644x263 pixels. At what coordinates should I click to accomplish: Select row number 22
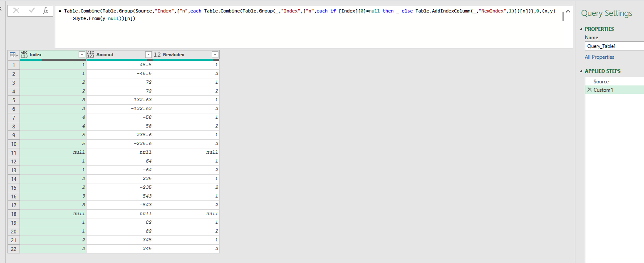point(14,248)
